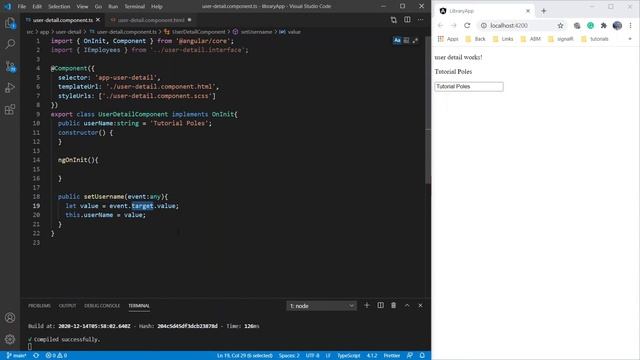Switch to the DEBUG CONSOLE panel tab
This screenshot has height=360, width=640.
click(x=102, y=306)
